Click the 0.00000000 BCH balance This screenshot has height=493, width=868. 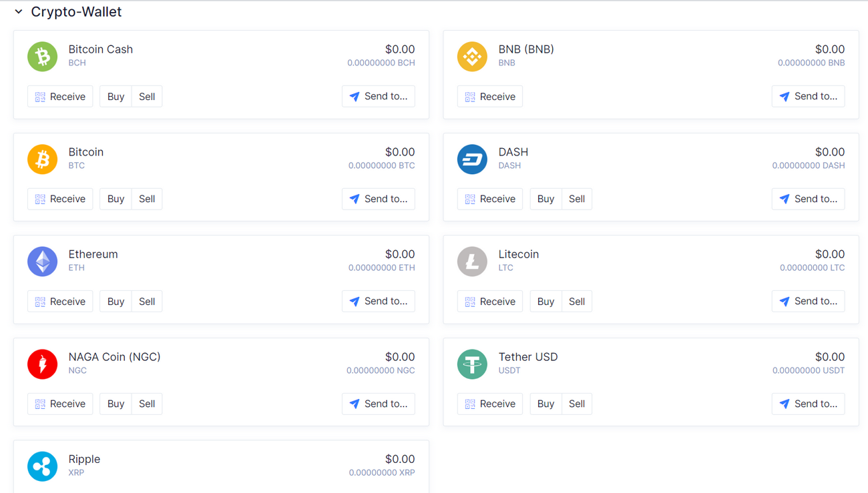[381, 63]
